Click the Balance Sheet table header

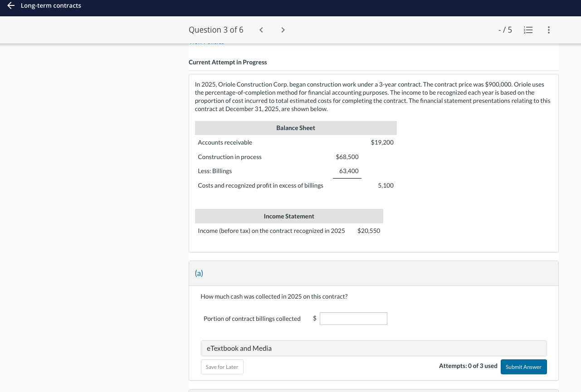(x=296, y=128)
